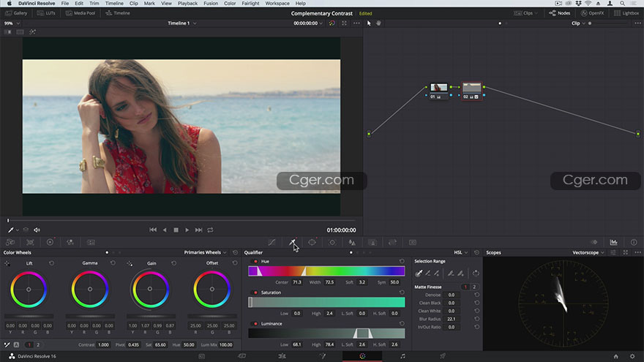Show the OpenFX panel

pos(592,13)
